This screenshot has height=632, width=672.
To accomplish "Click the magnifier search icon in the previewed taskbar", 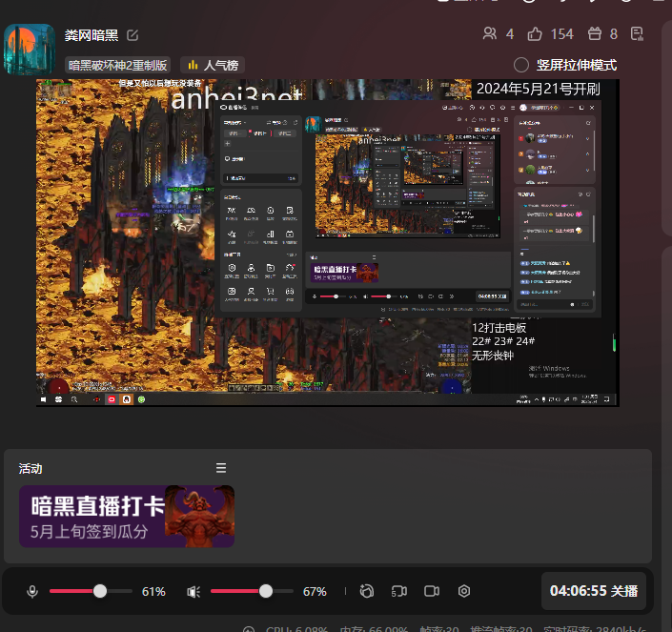I will click(74, 399).
